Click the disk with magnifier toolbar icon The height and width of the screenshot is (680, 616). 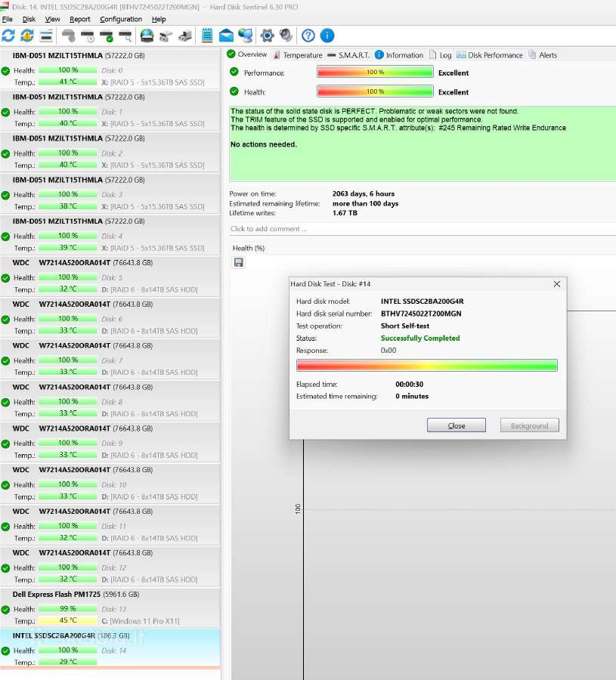click(125, 36)
